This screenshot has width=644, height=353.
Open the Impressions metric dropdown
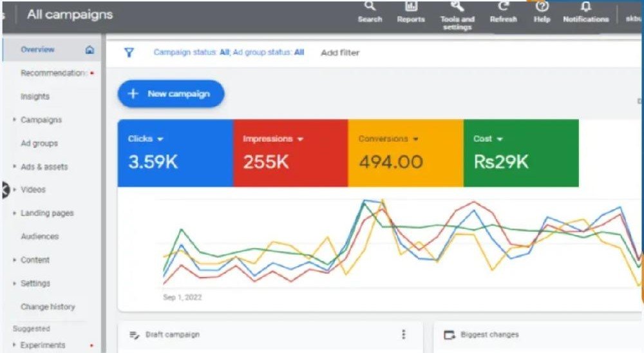click(300, 139)
